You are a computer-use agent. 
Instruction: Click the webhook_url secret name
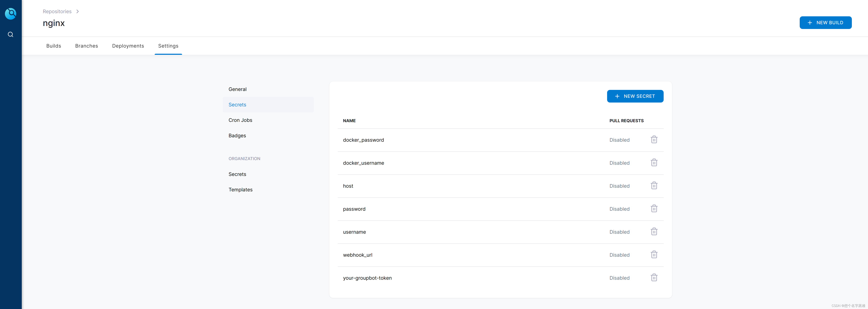(357, 255)
